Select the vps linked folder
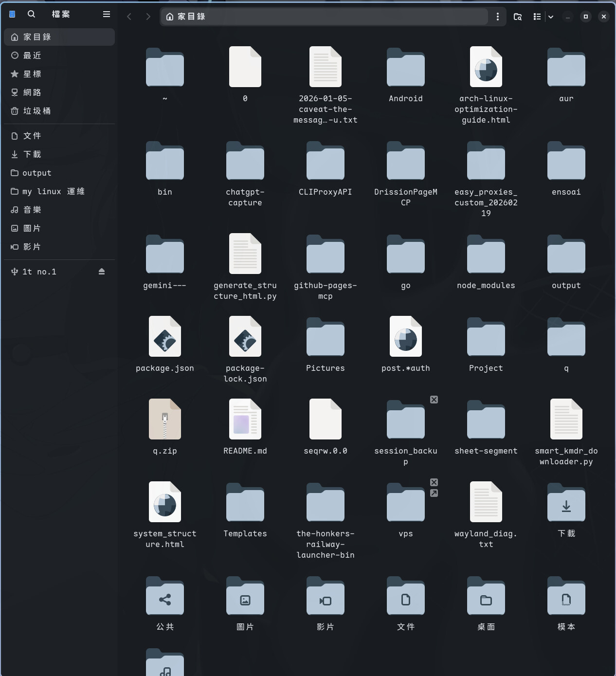The width and height of the screenshot is (616, 676). click(406, 502)
